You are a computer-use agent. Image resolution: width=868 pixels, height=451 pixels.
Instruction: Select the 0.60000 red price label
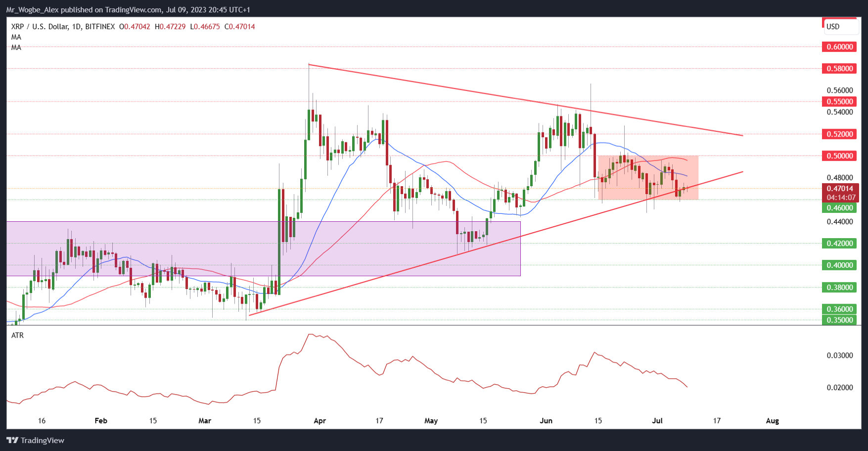pyautogui.click(x=839, y=47)
